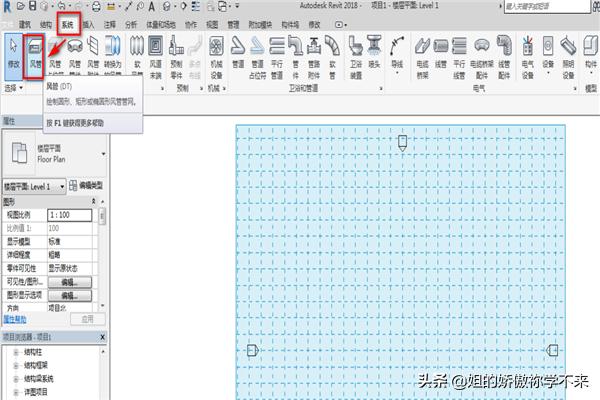Screen dimensions: 600x400
Task: Open the Systems (系统) ribbon tab
Action: click(68, 25)
